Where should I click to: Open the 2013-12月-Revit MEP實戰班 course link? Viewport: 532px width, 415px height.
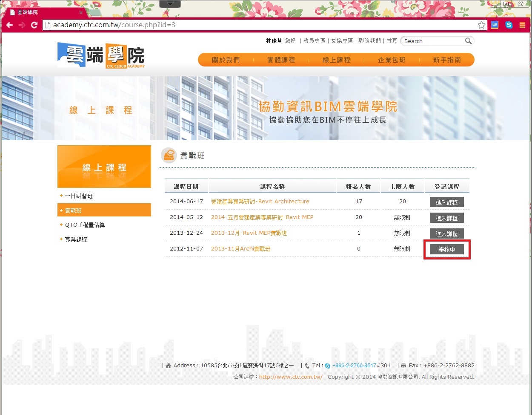pos(249,233)
